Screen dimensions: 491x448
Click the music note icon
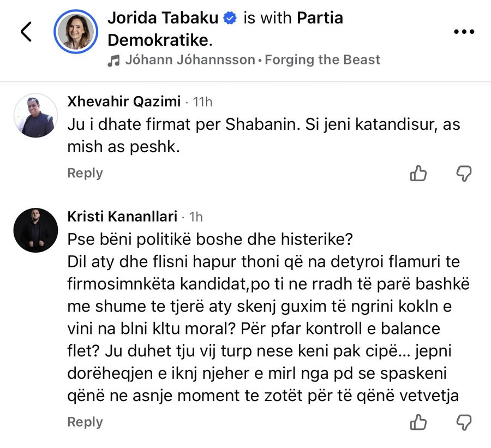113,61
